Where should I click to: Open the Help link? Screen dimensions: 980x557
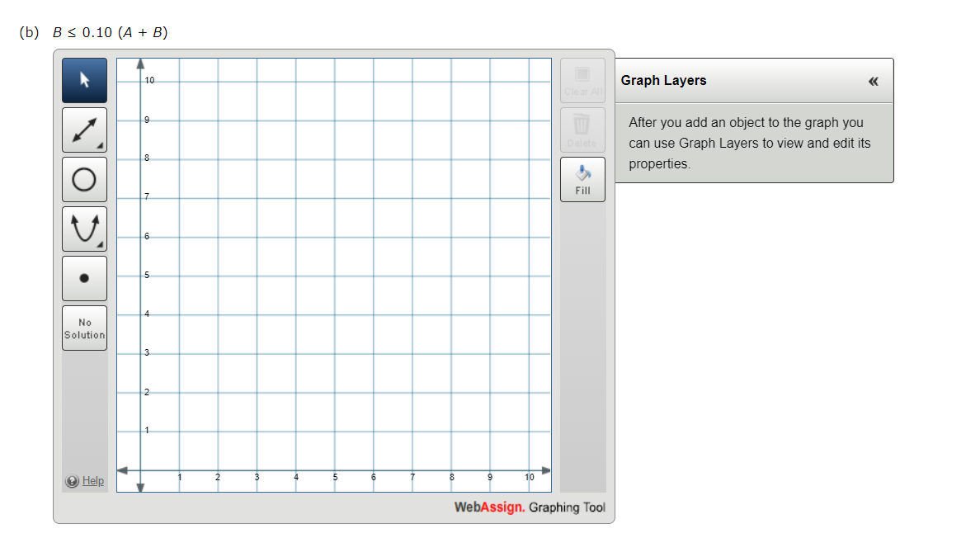point(93,481)
